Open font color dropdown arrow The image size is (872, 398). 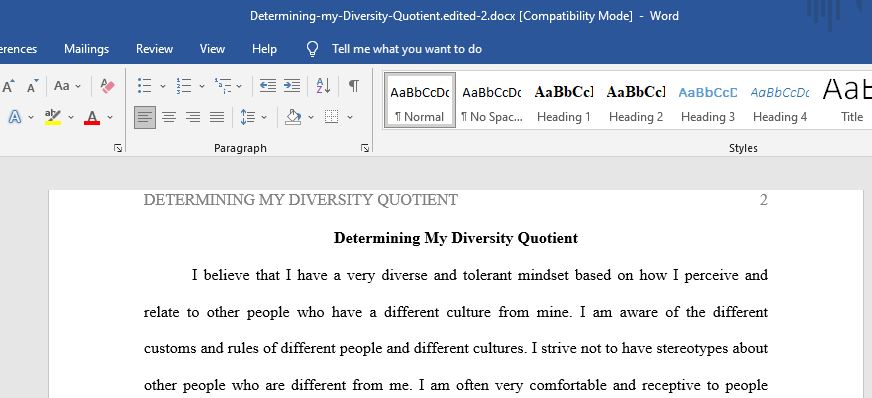110,117
